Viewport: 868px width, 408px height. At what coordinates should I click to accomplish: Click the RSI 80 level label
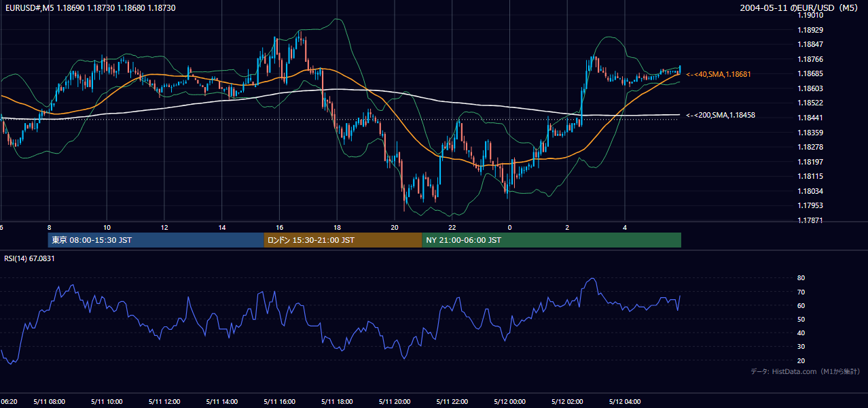point(801,278)
